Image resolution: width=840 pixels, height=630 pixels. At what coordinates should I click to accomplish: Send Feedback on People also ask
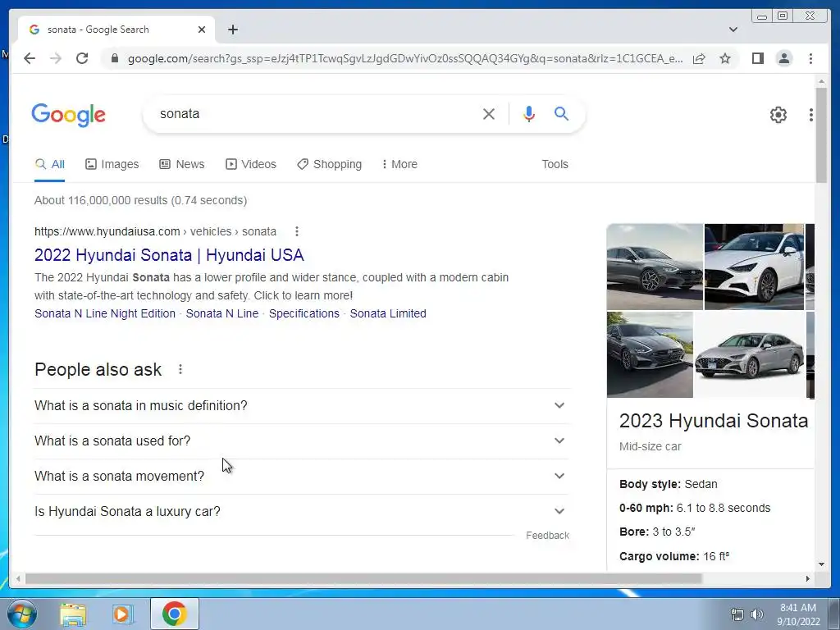(547, 535)
